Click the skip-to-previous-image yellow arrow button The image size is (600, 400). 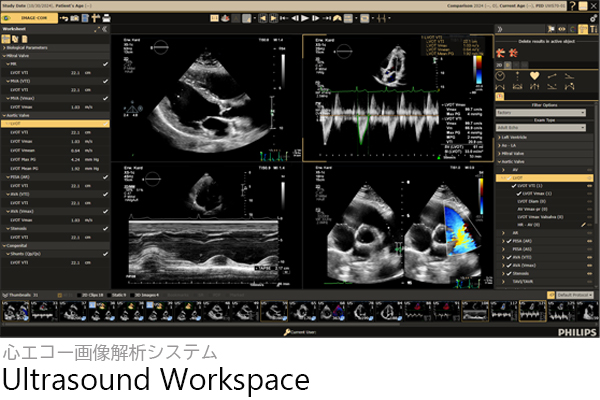point(263,18)
